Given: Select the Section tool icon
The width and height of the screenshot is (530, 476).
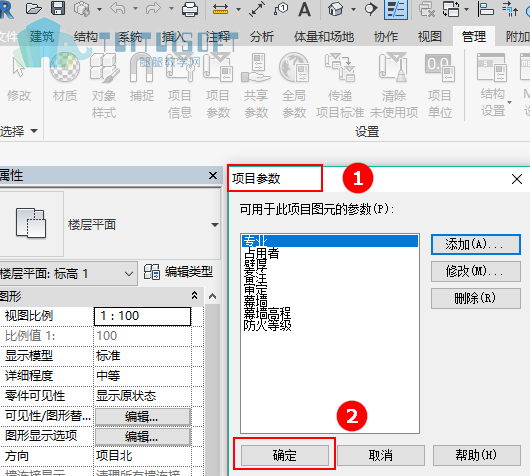Looking at the screenshot, I should pyautogui.click(x=370, y=9).
